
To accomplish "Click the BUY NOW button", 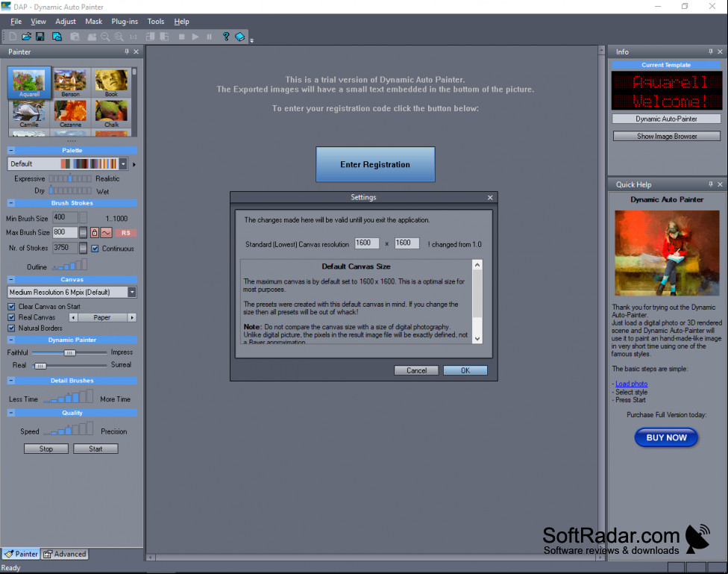I will pyautogui.click(x=666, y=437).
